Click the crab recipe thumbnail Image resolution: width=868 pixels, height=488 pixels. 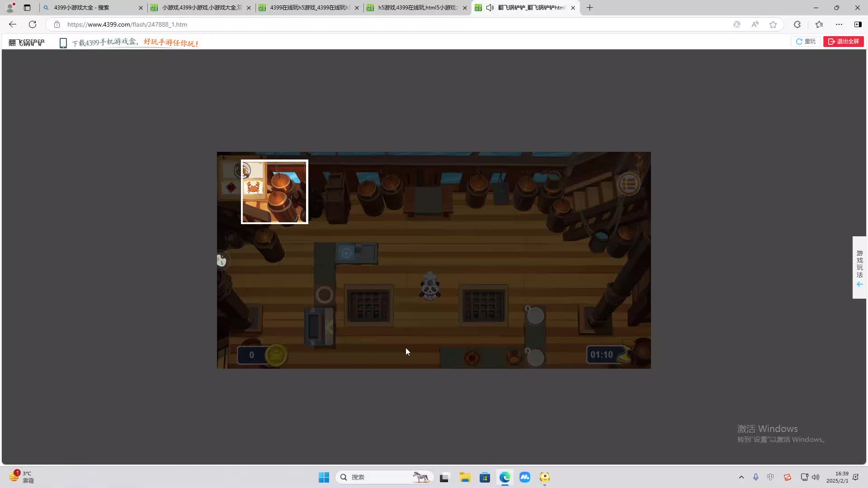coord(253,187)
